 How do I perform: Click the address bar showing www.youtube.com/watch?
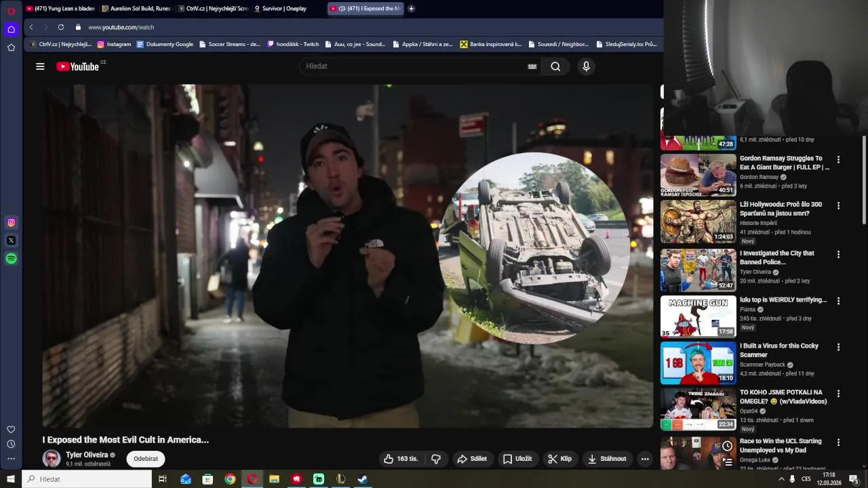121,27
